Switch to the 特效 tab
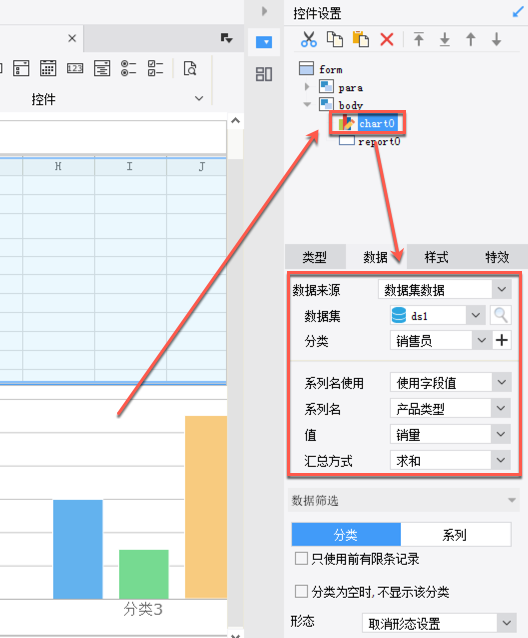The height and width of the screenshot is (638, 528). tap(497, 257)
